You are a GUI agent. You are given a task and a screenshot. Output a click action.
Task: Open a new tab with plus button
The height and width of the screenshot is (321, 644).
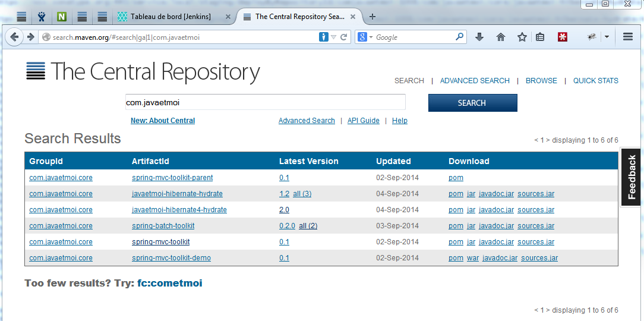tap(372, 17)
